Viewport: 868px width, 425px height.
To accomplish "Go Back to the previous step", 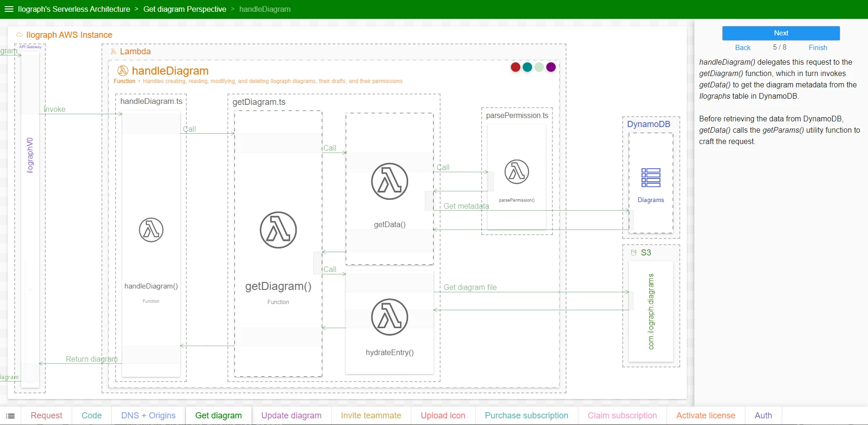I will tap(743, 48).
